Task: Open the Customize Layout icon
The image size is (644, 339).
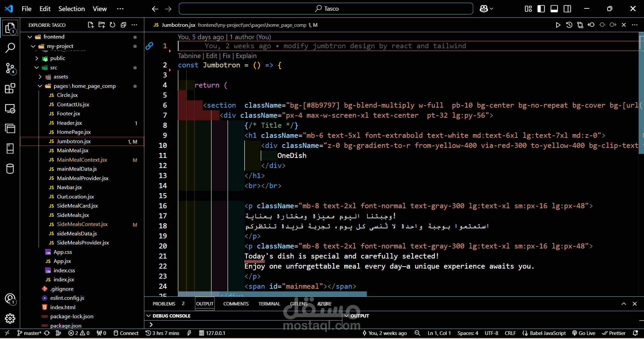Action: click(528, 9)
